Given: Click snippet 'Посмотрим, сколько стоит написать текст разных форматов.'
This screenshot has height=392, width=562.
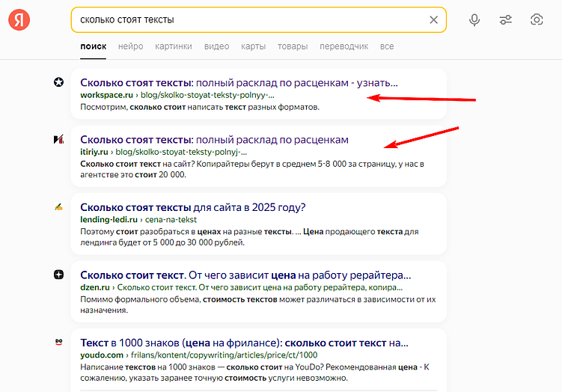Looking at the screenshot, I should [200, 107].
